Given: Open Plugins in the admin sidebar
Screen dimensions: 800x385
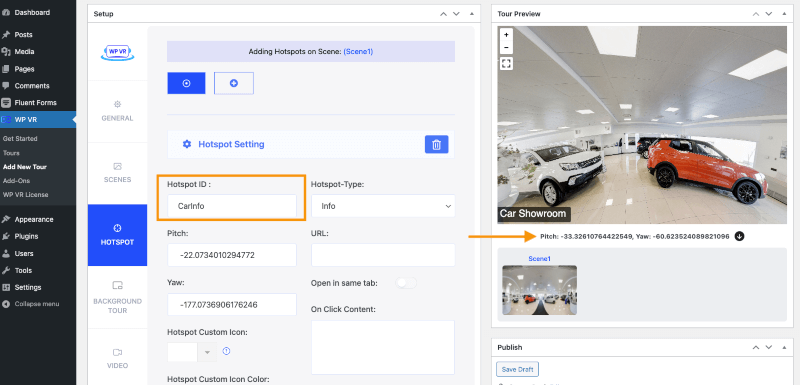Looking at the screenshot, I should (x=26, y=236).
